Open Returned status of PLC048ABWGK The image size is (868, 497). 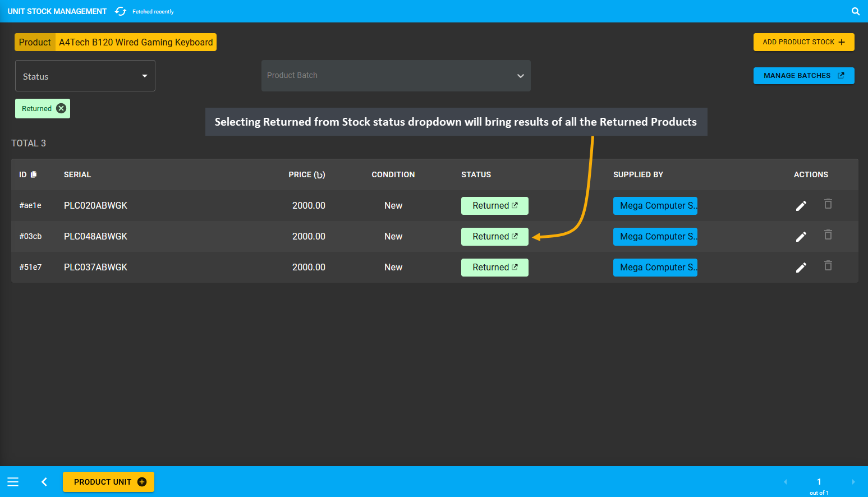click(x=495, y=237)
